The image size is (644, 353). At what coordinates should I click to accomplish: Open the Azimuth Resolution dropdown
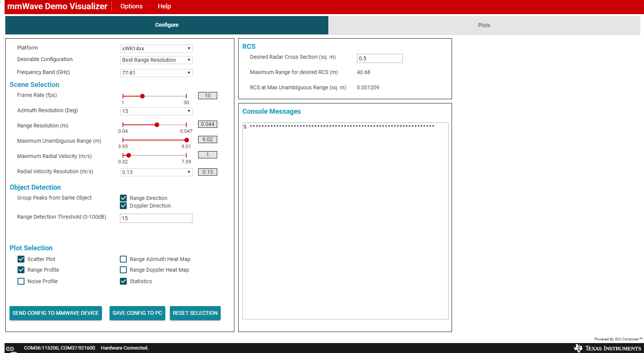(x=157, y=111)
